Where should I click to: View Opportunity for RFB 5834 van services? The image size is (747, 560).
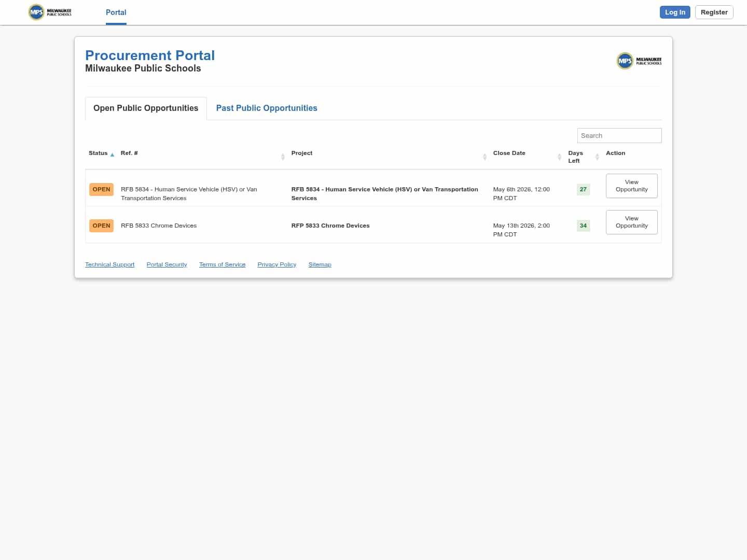click(x=631, y=186)
